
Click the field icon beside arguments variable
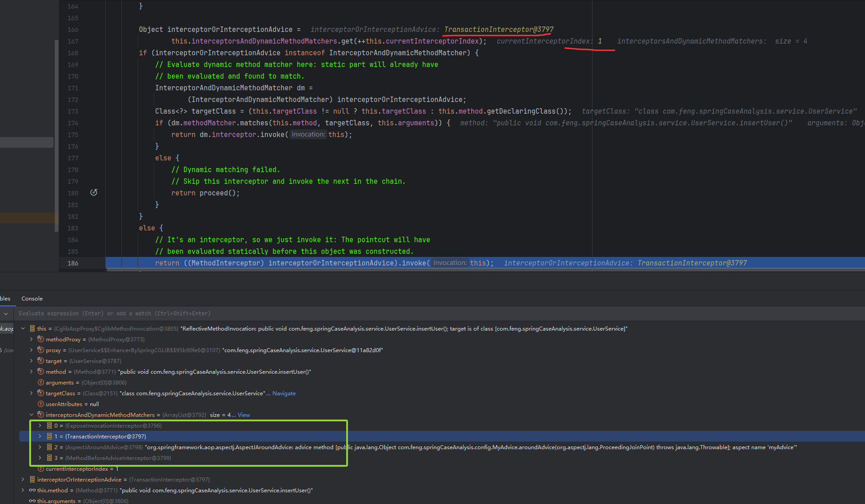click(x=40, y=382)
